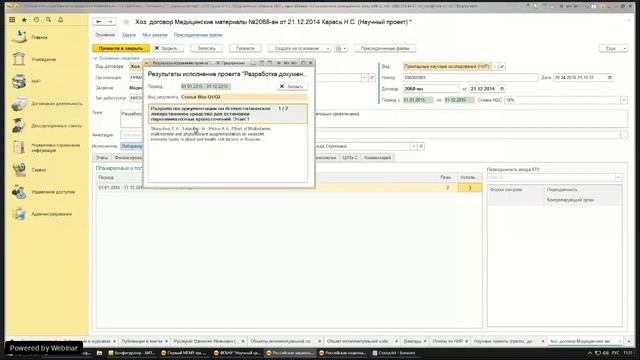Open the calendar picker for the contract date 21.12.2014
The width and height of the screenshot is (640, 360).
(x=502, y=89)
